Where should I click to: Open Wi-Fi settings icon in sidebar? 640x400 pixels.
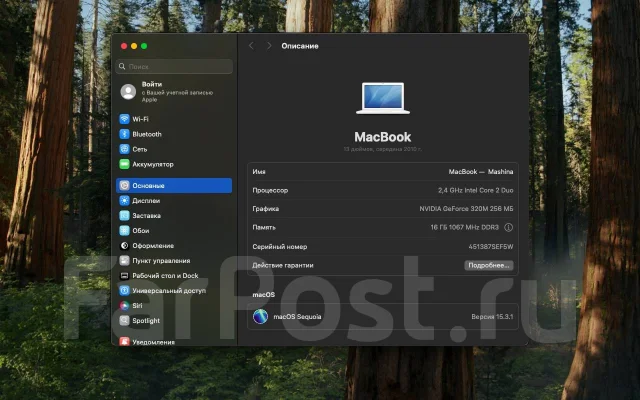(124, 119)
